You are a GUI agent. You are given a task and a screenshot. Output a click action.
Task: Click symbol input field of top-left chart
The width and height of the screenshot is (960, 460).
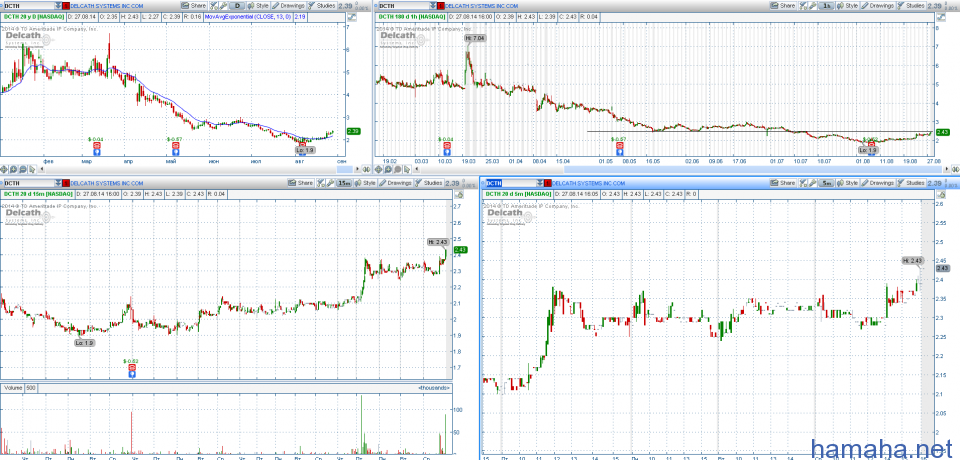pyautogui.click(x=29, y=6)
